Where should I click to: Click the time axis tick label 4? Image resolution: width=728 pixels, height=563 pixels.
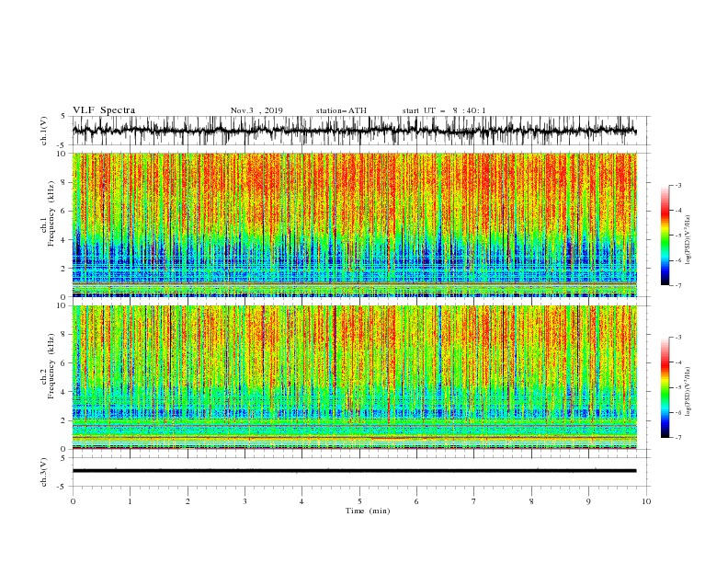[301, 501]
